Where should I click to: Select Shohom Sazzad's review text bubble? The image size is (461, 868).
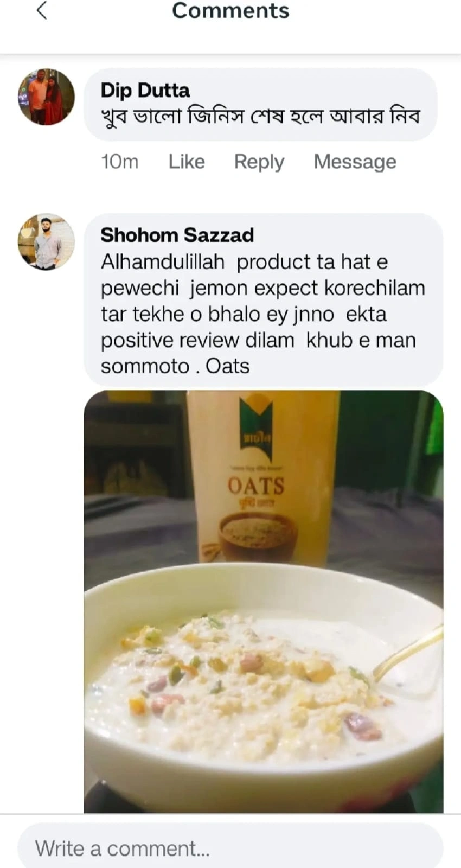(x=264, y=300)
